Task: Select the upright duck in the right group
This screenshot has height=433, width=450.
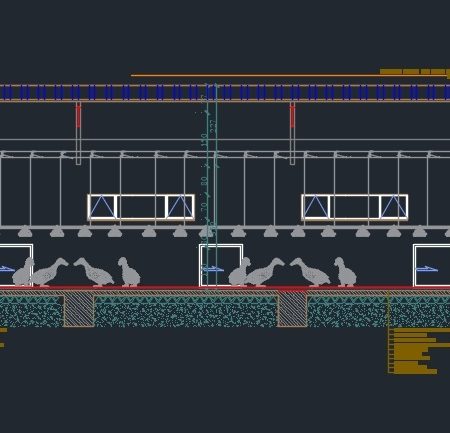Action: tap(345, 272)
